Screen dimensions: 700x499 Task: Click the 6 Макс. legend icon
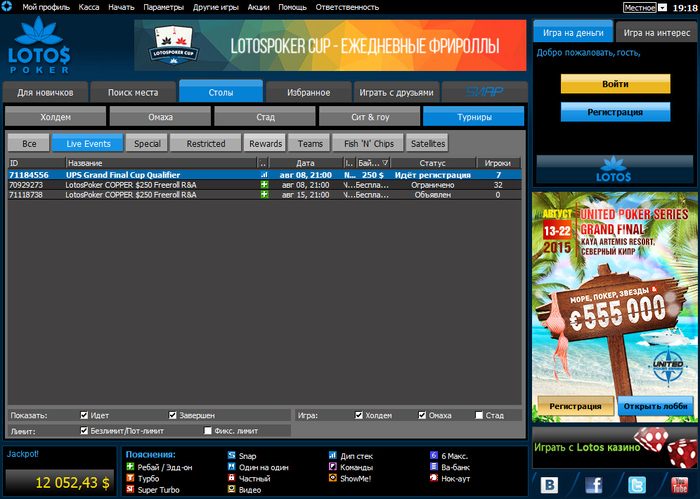(433, 455)
